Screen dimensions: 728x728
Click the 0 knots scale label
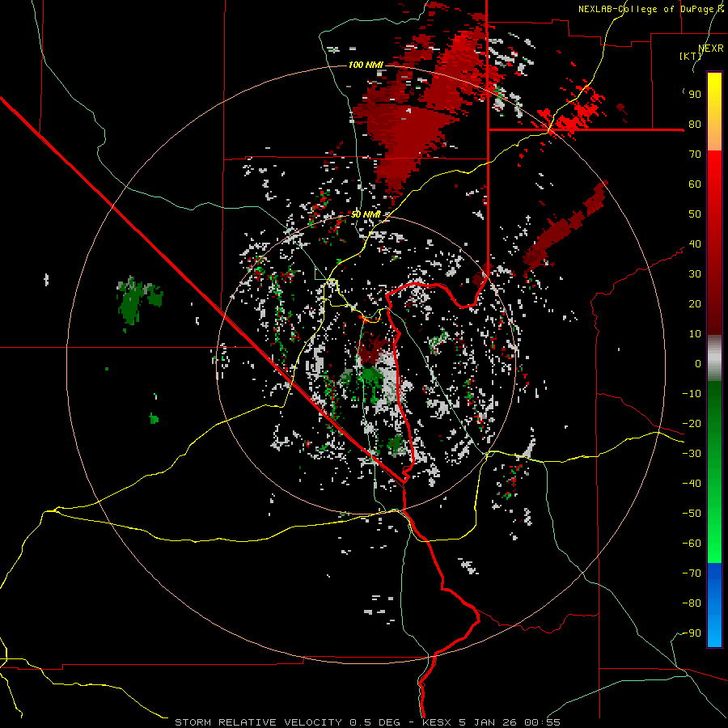(x=698, y=364)
